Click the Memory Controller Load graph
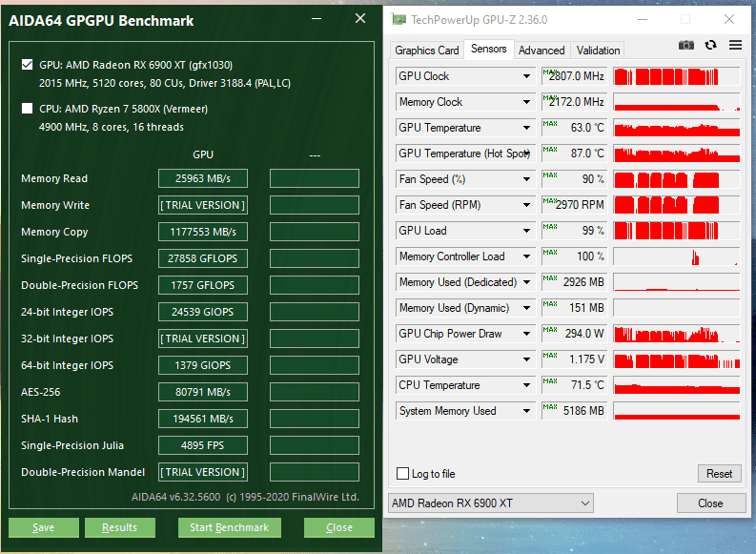Viewport: 756px width, 554px height. pos(677,256)
